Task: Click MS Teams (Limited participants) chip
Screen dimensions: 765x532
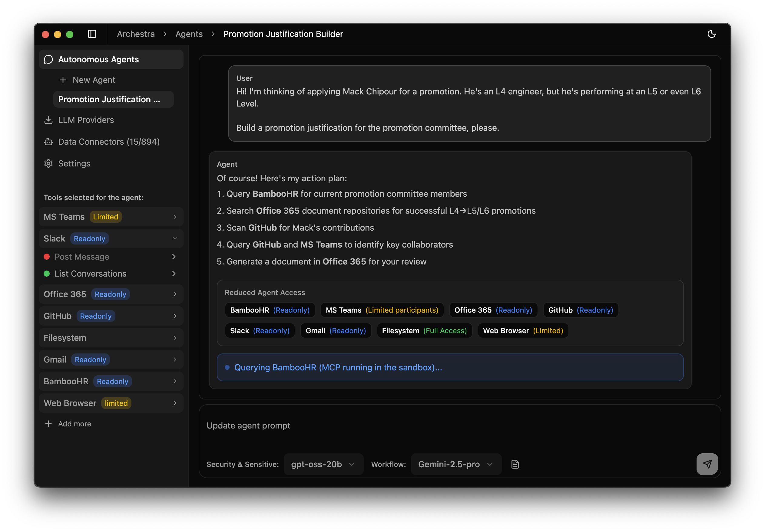Action: 382,310
